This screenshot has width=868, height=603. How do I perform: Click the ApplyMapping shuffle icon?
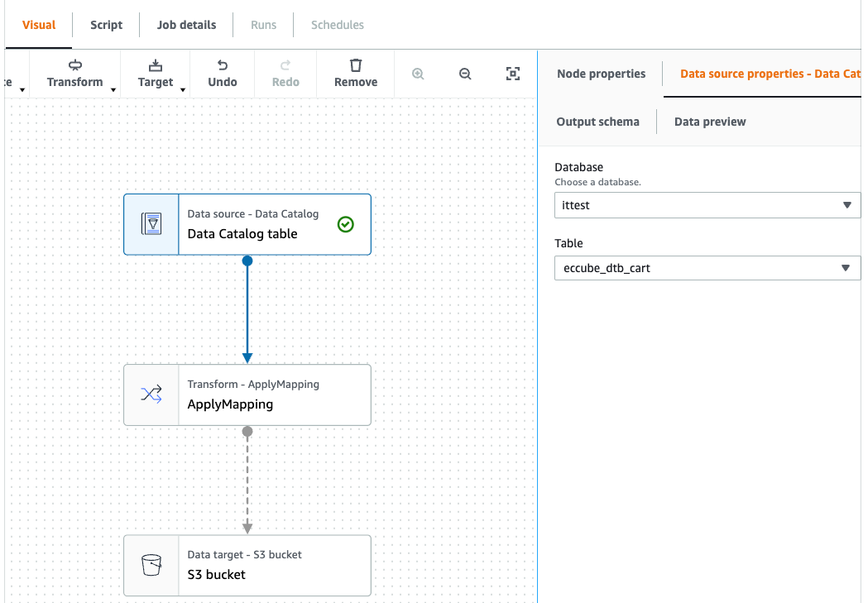click(151, 395)
